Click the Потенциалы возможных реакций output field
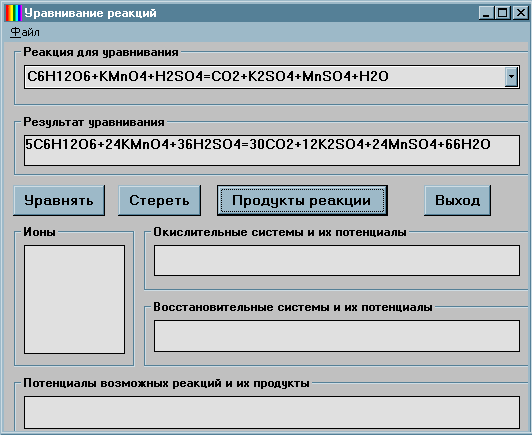 click(x=272, y=412)
